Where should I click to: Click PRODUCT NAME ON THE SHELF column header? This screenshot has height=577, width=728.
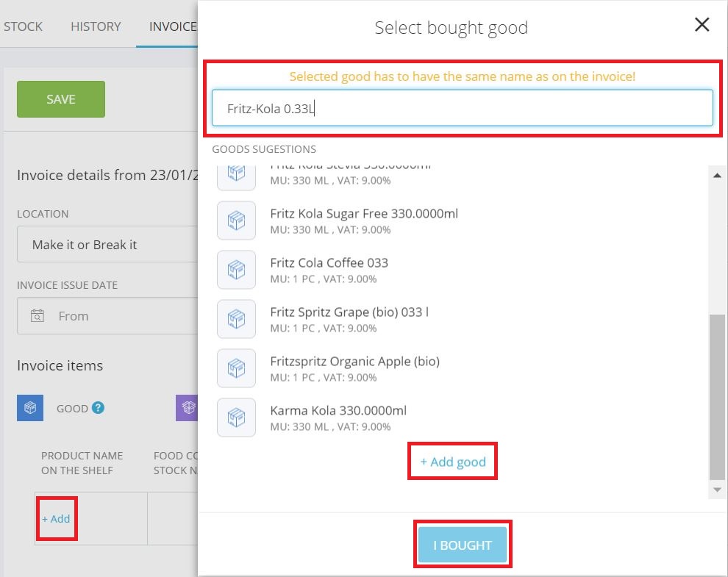pos(82,463)
